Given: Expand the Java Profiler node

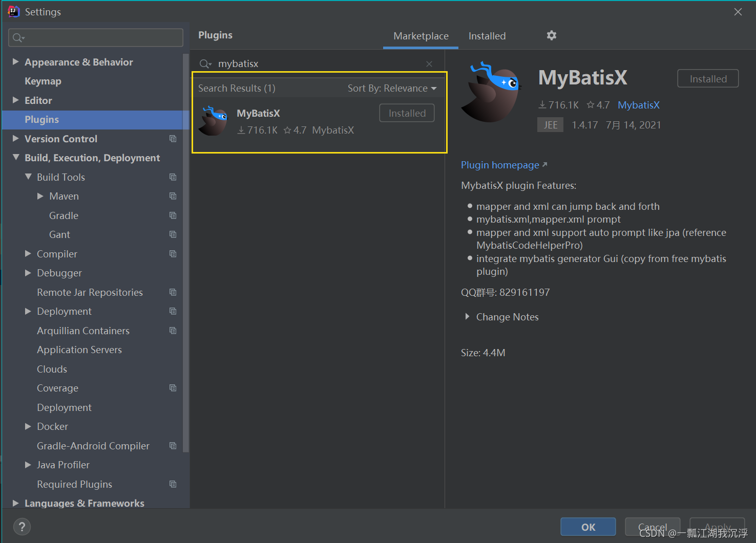Looking at the screenshot, I should 28,465.
